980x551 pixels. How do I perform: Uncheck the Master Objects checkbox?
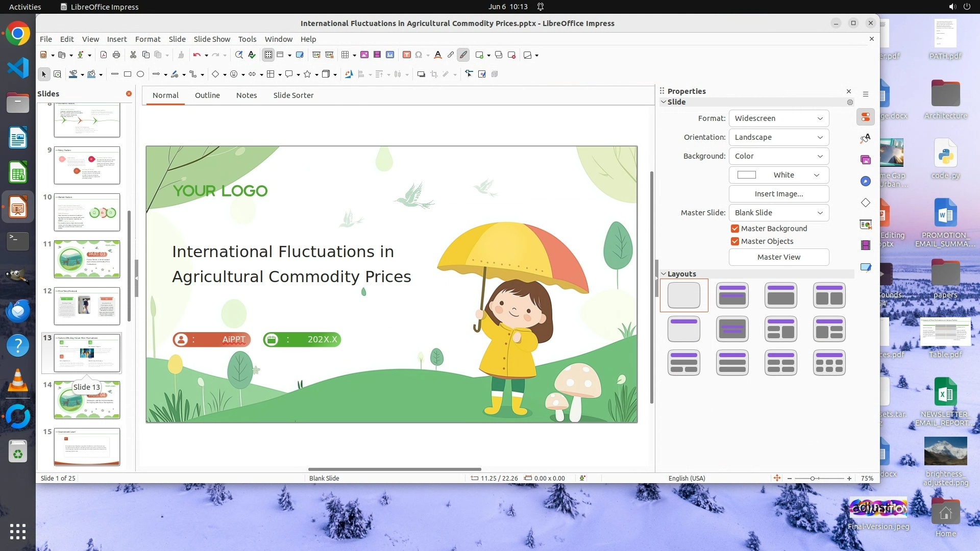coord(735,241)
